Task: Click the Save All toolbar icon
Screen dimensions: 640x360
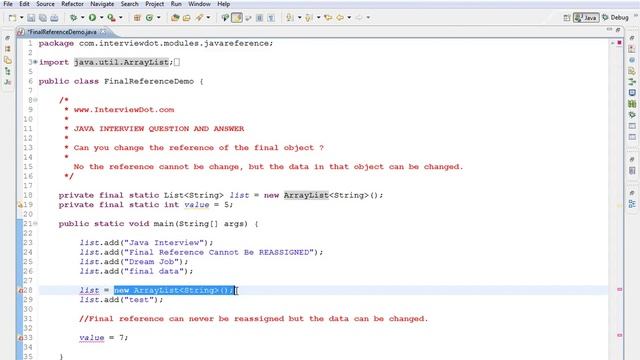Action: tap(42, 18)
